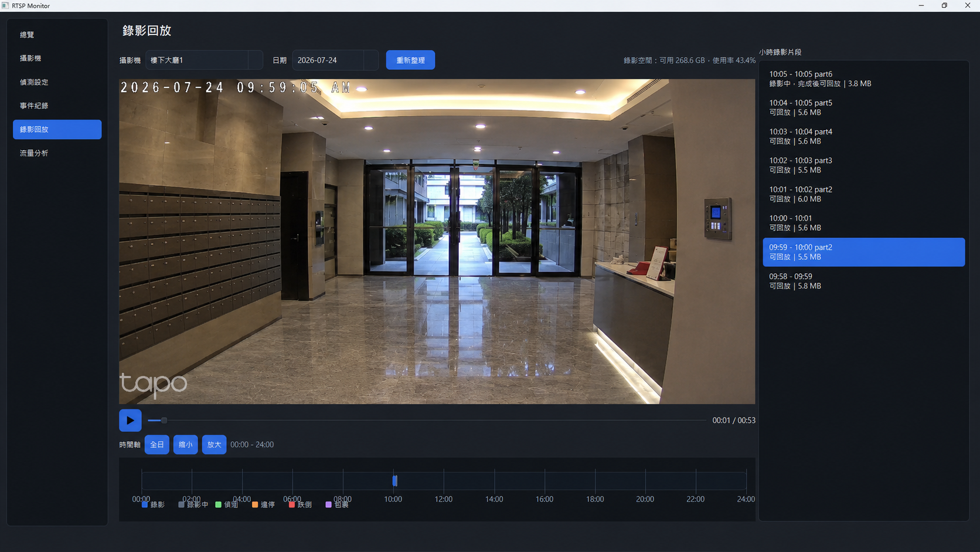Screen dimensions: 980x552
Task: Select segment 10:04 - 10:05 part5
Action: tap(863, 107)
